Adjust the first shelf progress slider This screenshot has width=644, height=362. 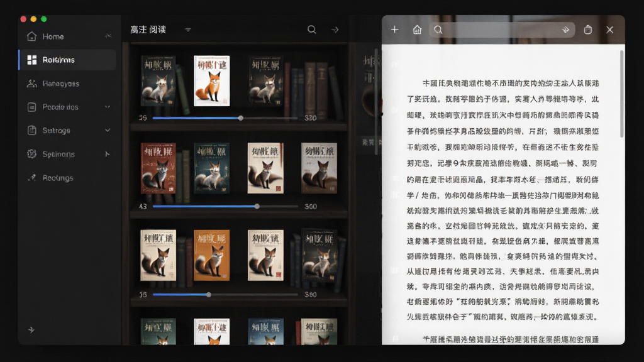[x=225, y=118]
